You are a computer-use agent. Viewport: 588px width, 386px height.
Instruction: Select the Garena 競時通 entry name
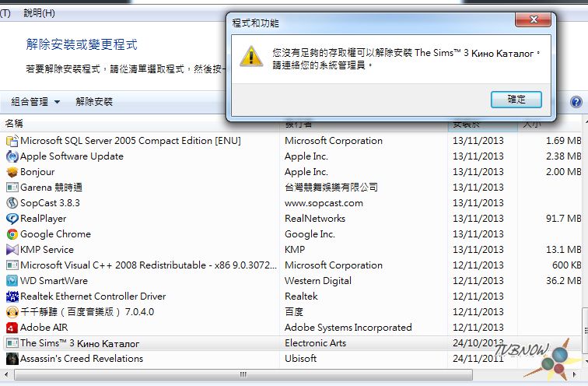(51, 188)
